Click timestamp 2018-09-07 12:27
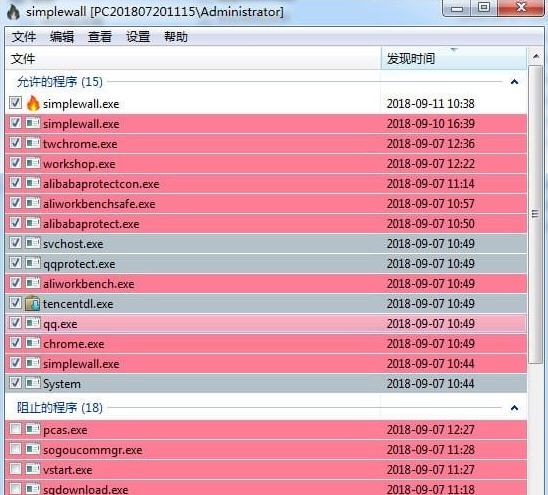The width and height of the screenshot is (548, 495). pyautogui.click(x=431, y=429)
